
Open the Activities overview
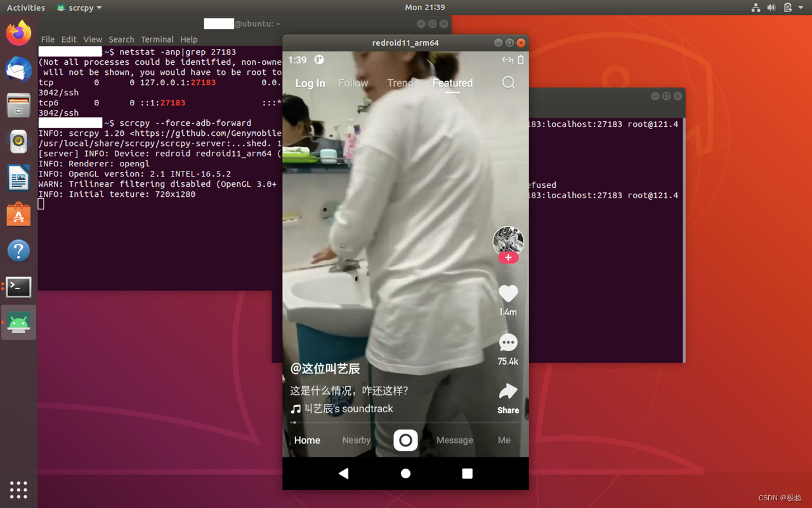coord(26,8)
